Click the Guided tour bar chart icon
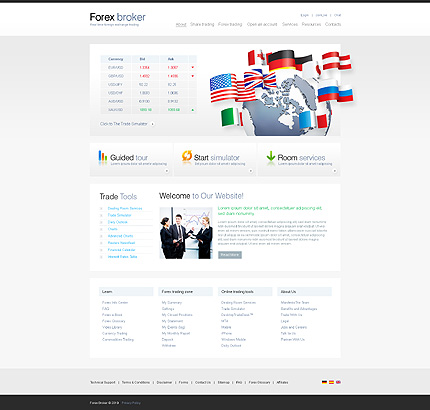 coord(103,156)
